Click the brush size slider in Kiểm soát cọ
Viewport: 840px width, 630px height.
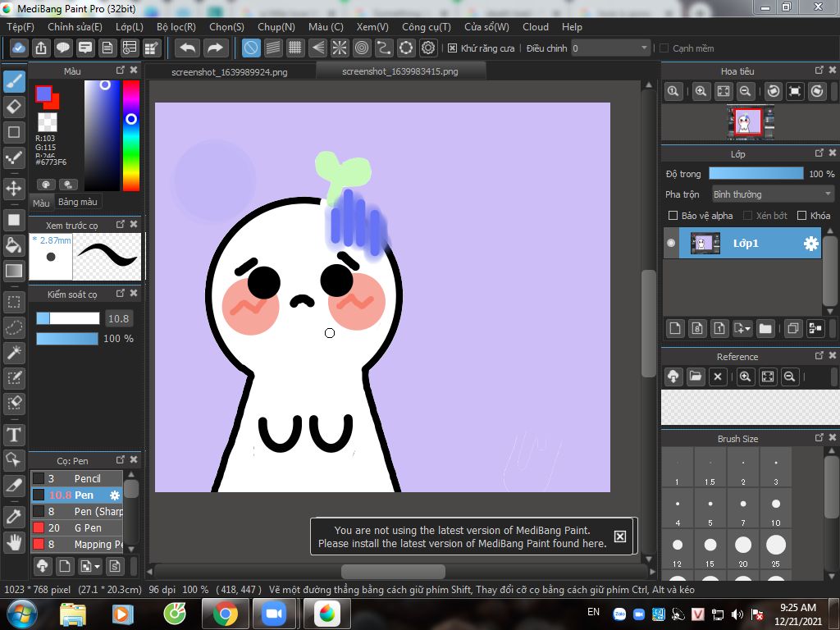(x=67, y=318)
